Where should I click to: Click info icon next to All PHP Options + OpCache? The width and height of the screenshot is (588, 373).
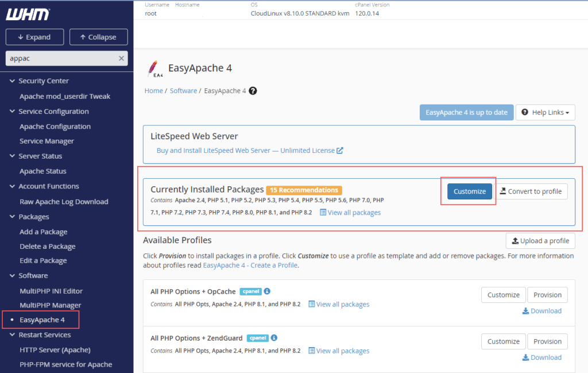coord(267,291)
